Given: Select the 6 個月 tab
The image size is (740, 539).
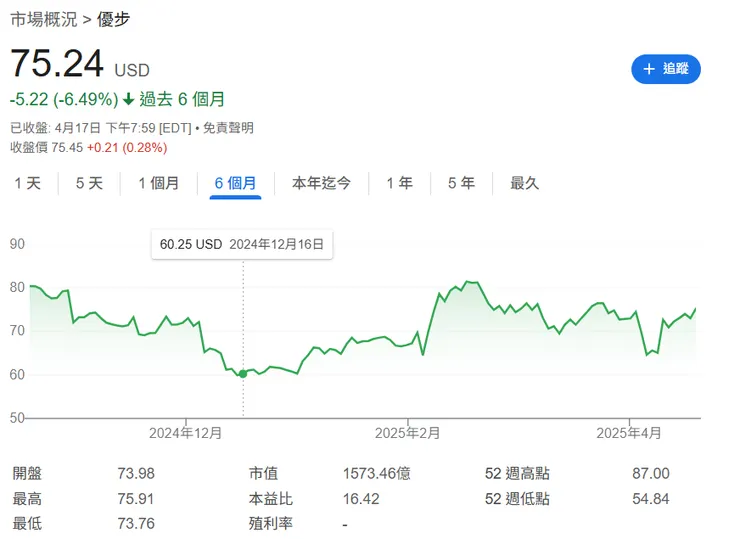Looking at the screenshot, I should click(235, 183).
